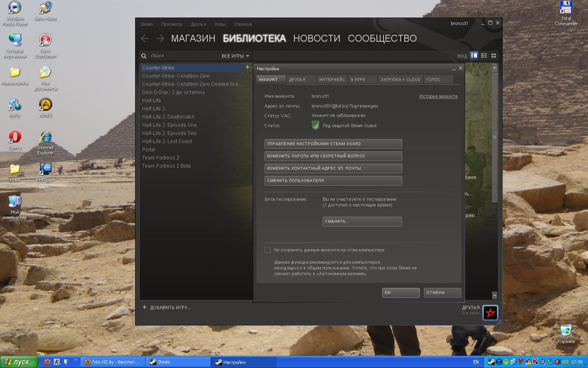Open the Просмотр menu
The image size is (588, 368).
click(x=171, y=24)
